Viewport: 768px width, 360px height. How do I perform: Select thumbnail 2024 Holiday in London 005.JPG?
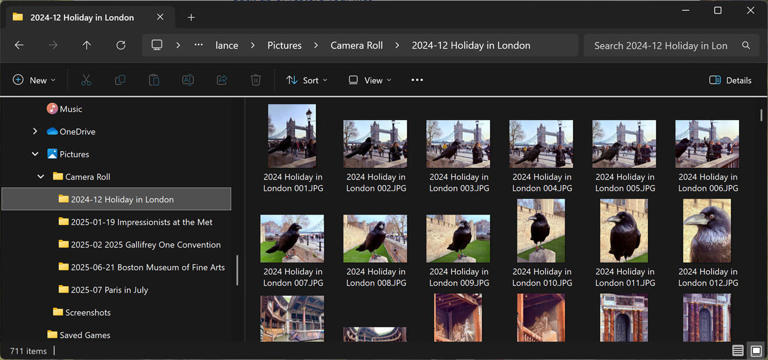click(624, 144)
